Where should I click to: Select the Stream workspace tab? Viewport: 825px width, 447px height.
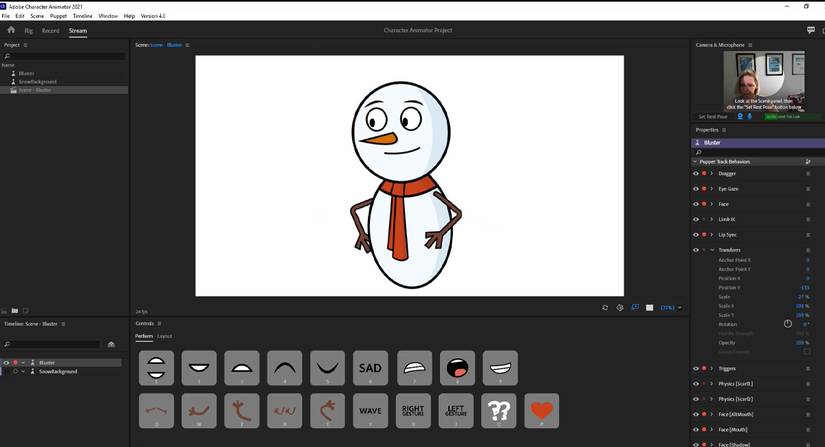78,31
